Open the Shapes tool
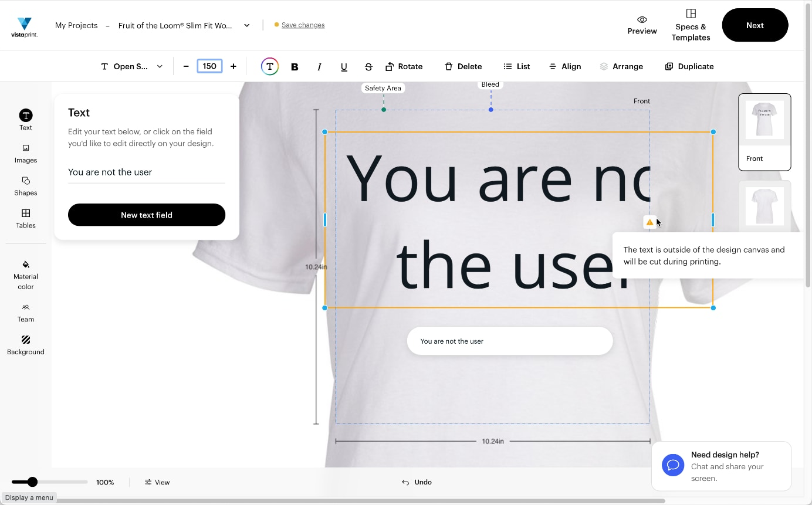Viewport: 812px width, 505px height. (26, 186)
